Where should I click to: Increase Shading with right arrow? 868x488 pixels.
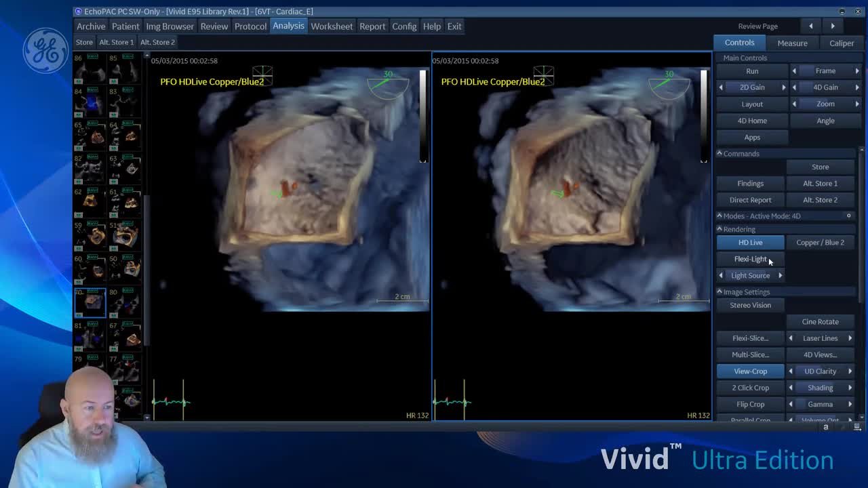[x=850, y=388]
